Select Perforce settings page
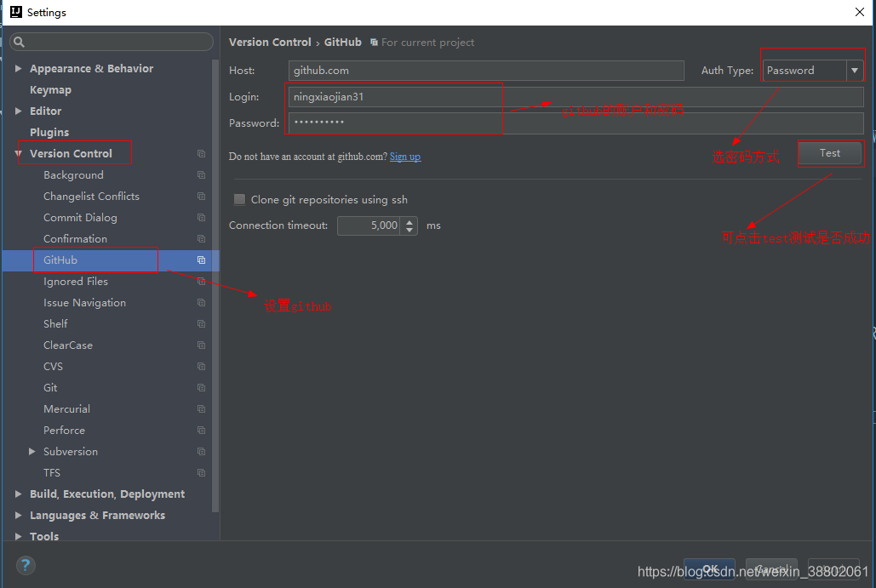This screenshot has height=588, width=876. 64,430
